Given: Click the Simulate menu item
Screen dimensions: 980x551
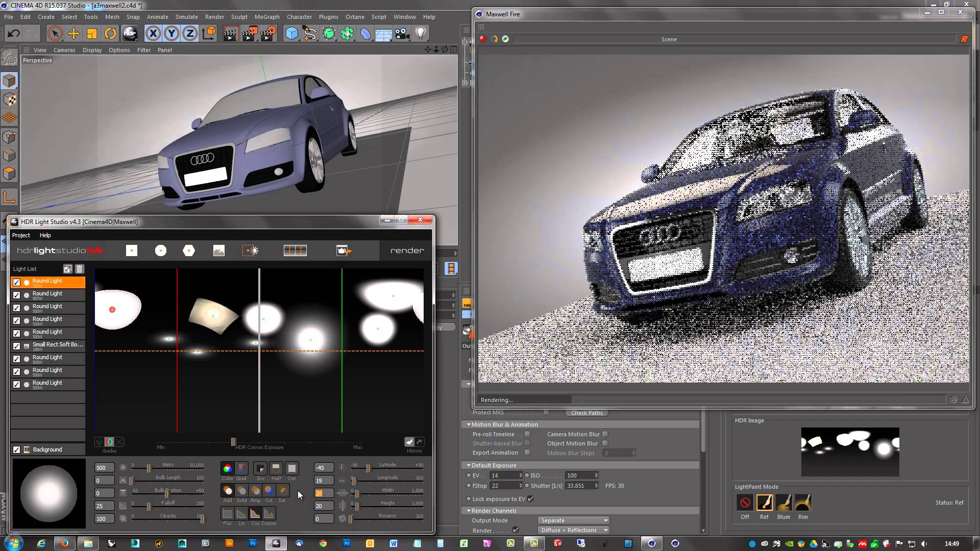Looking at the screenshot, I should (x=186, y=17).
